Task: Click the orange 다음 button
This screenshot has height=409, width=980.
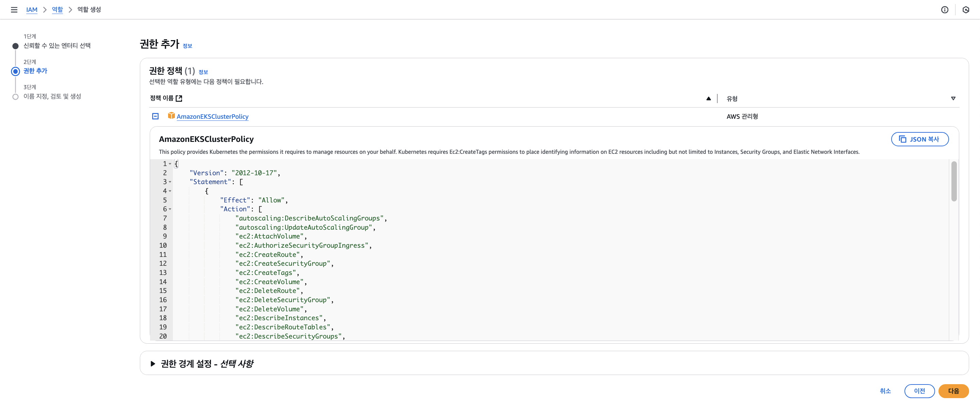Action: pyautogui.click(x=953, y=391)
